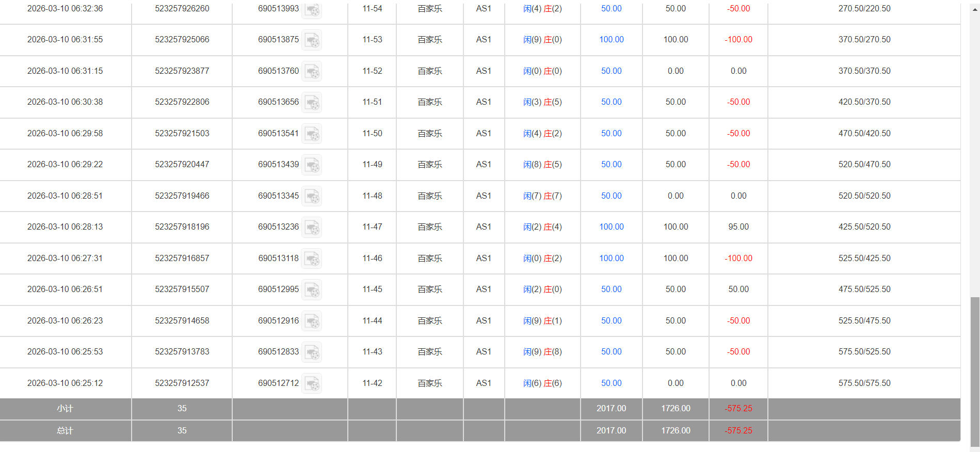Click grand total valid bet 1726.00
Screen dimensions: 980x452
point(676,431)
